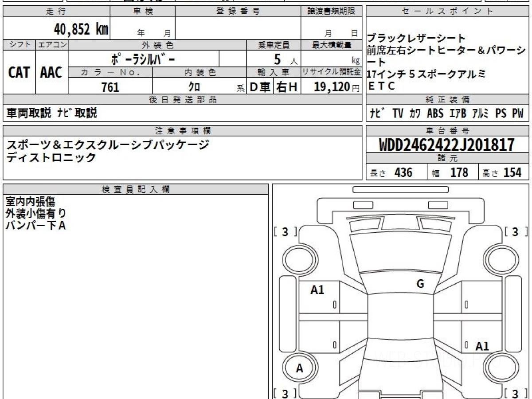Select the D車 cell

(x=260, y=87)
